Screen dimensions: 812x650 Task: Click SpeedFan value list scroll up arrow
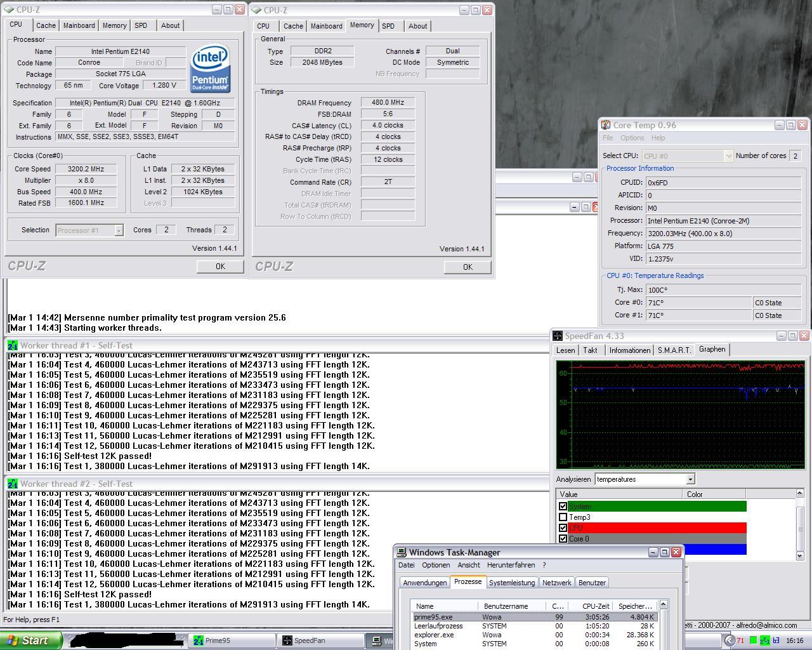[x=799, y=493]
